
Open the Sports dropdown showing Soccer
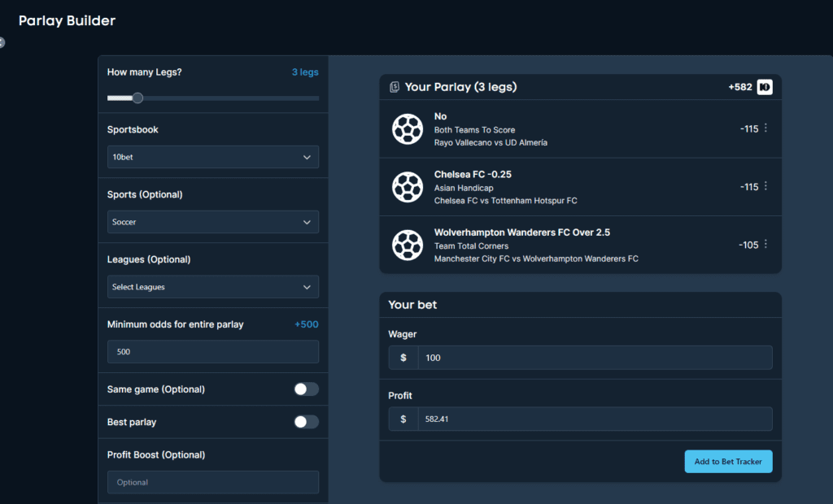click(x=213, y=222)
